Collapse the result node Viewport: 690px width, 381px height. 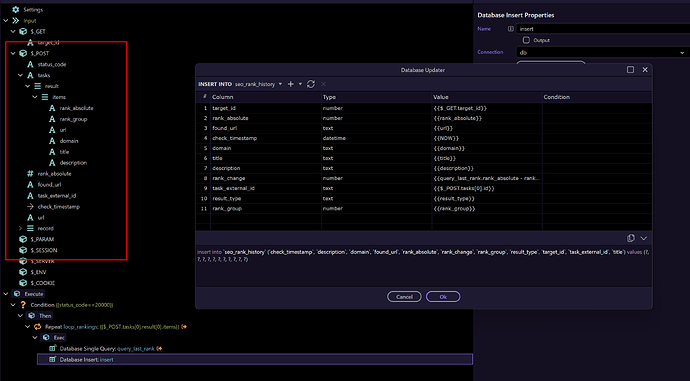pos(28,86)
